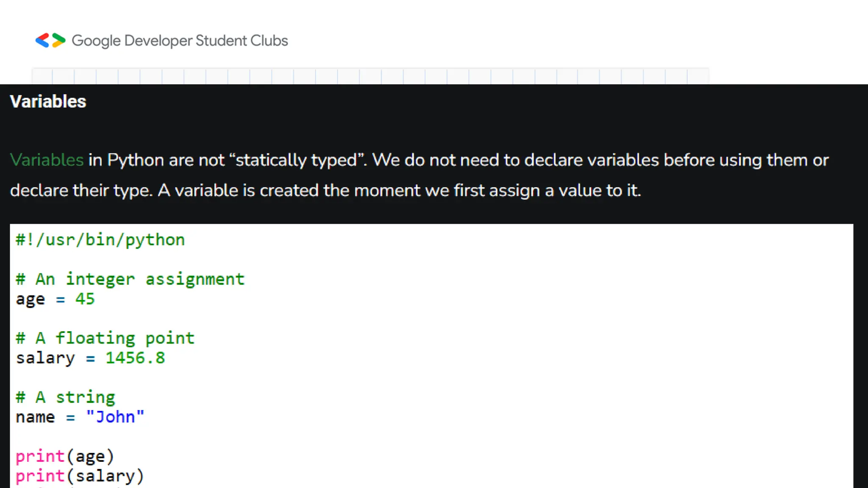This screenshot has width=868, height=488.
Task: Click the salary variable name in the assignment
Action: coord(45,358)
